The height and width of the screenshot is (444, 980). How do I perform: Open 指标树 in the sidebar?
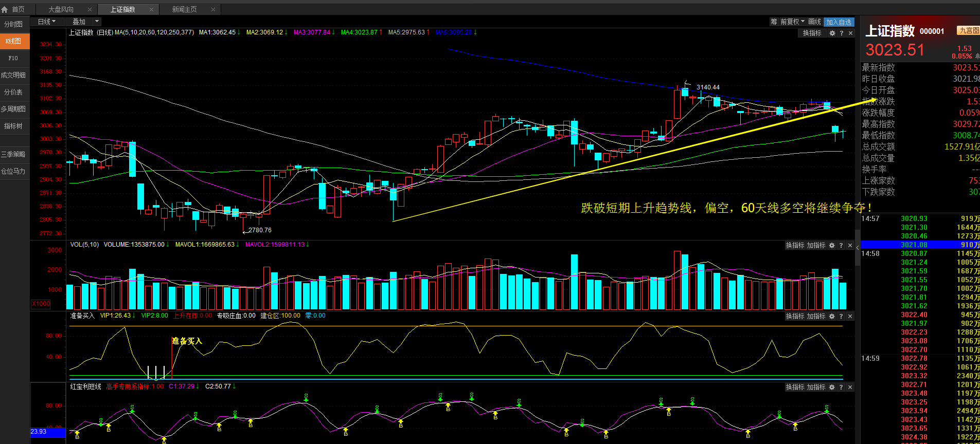[x=14, y=126]
